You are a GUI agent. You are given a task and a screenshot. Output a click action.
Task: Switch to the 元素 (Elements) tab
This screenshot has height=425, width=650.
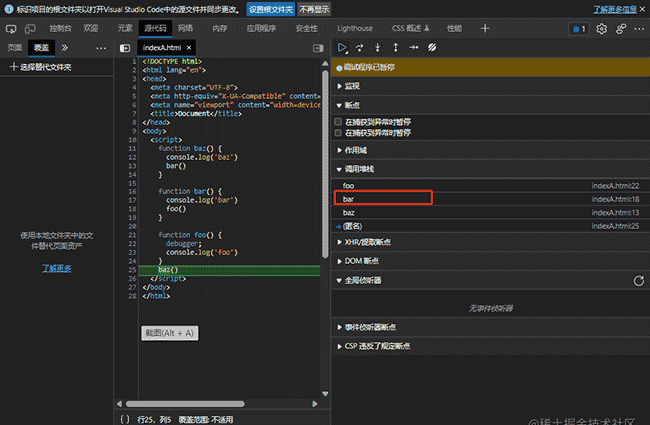pyautogui.click(x=125, y=29)
